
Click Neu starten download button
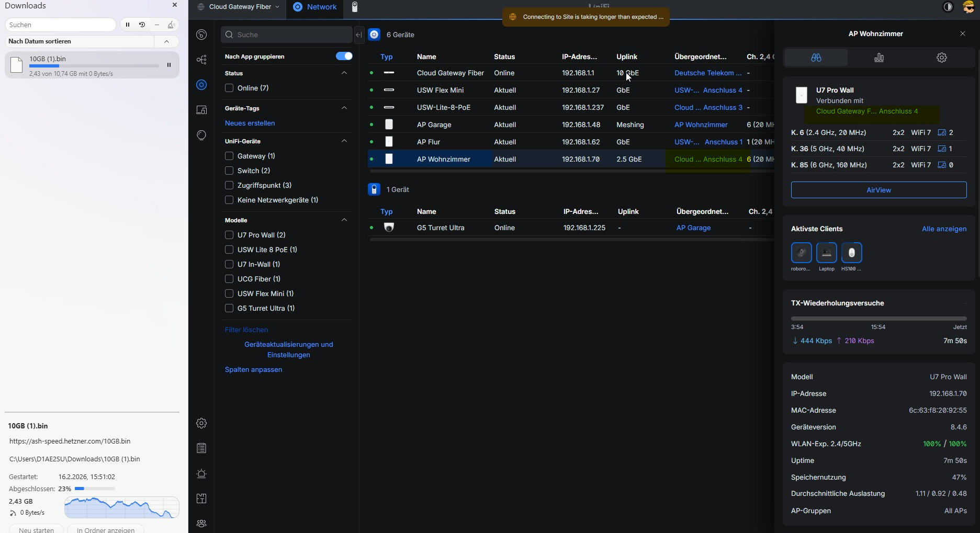pos(36,529)
